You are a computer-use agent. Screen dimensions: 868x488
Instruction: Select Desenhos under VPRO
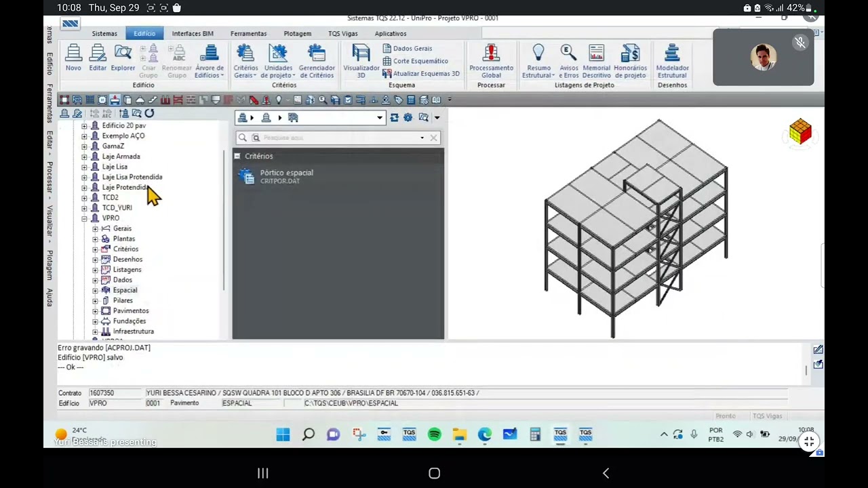tap(127, 259)
